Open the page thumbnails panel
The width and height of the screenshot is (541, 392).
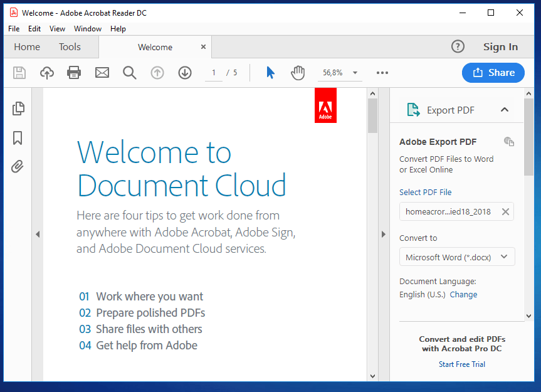click(18, 109)
